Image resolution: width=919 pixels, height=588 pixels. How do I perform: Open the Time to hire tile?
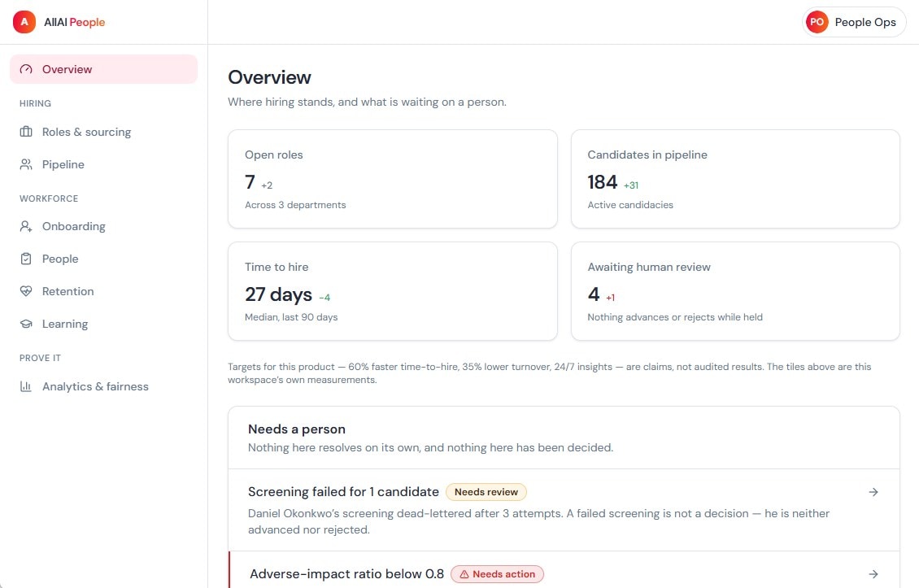[393, 291]
